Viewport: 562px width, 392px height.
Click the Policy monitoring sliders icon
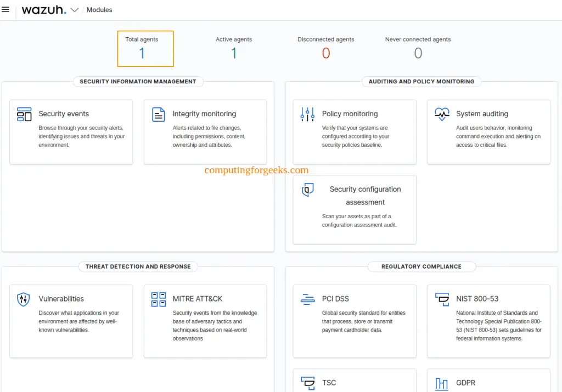307,114
